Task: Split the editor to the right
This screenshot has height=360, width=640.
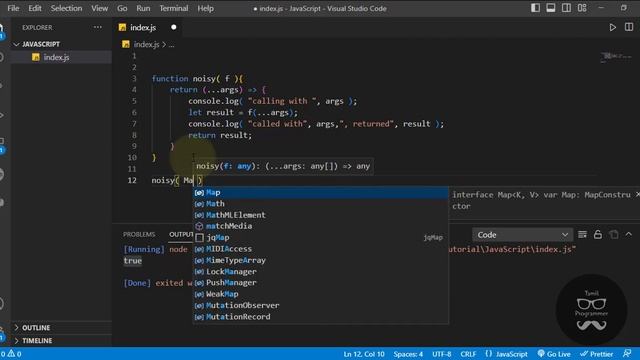Action: pos(629,27)
